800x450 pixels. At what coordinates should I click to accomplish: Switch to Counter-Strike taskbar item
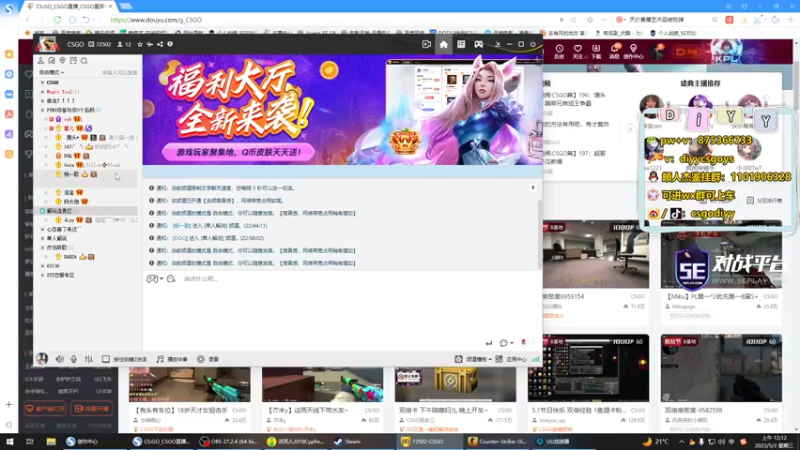498,442
